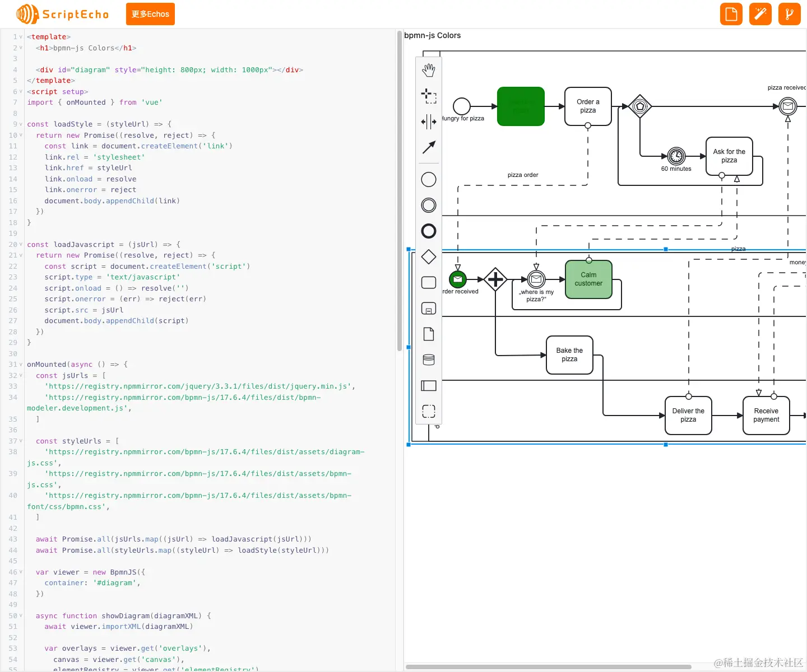Create a task rectangle from palette
807x672 pixels.
coord(429,282)
